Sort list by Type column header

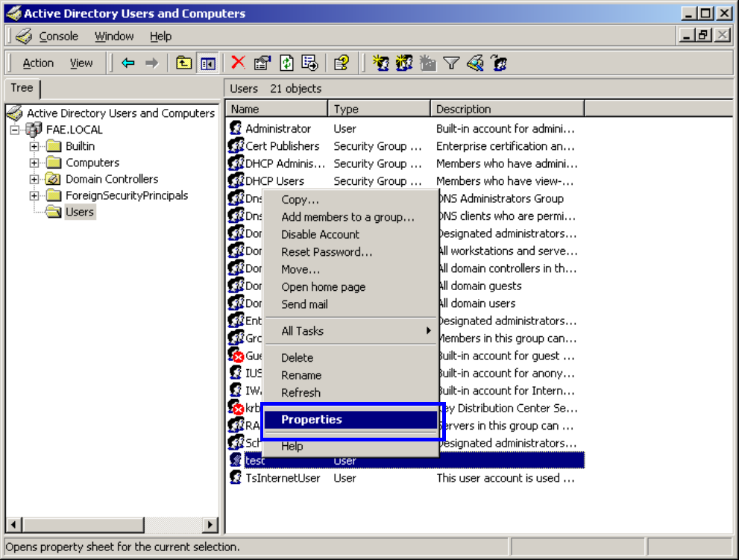[380, 109]
